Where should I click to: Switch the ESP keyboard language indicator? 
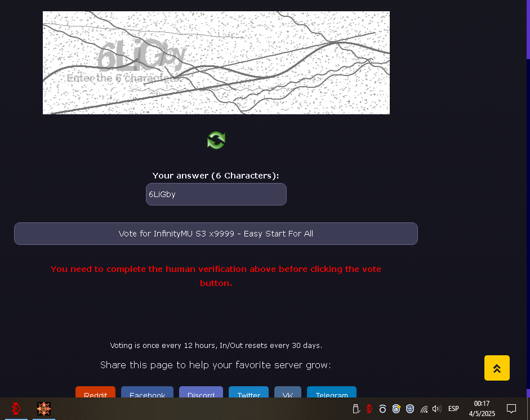[x=453, y=409]
